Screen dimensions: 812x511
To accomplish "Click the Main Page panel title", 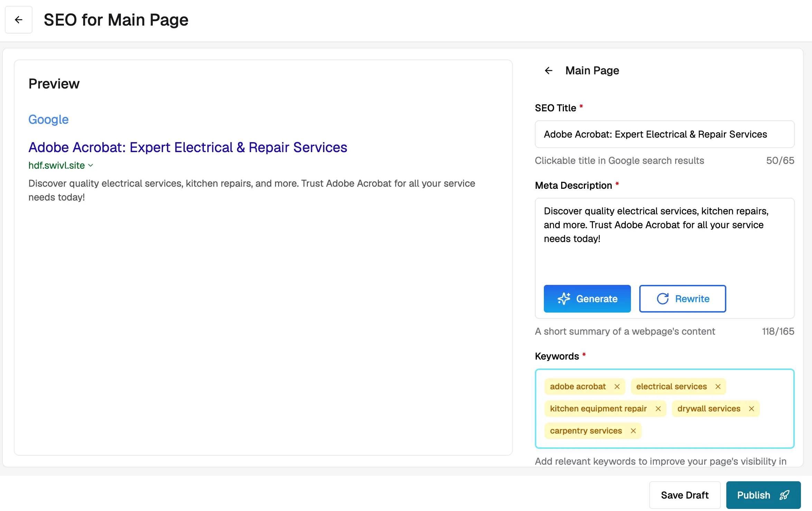I will pyautogui.click(x=592, y=71).
